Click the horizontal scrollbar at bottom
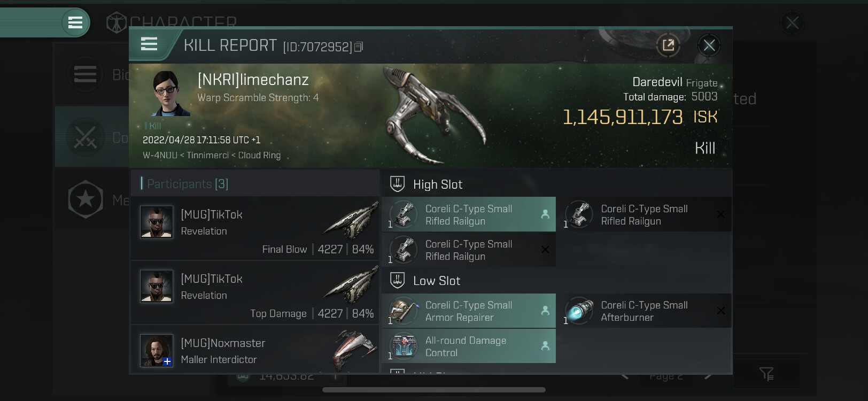 pos(434,390)
